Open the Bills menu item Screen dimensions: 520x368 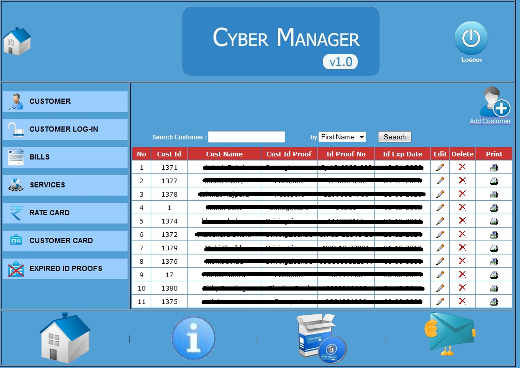click(x=65, y=157)
